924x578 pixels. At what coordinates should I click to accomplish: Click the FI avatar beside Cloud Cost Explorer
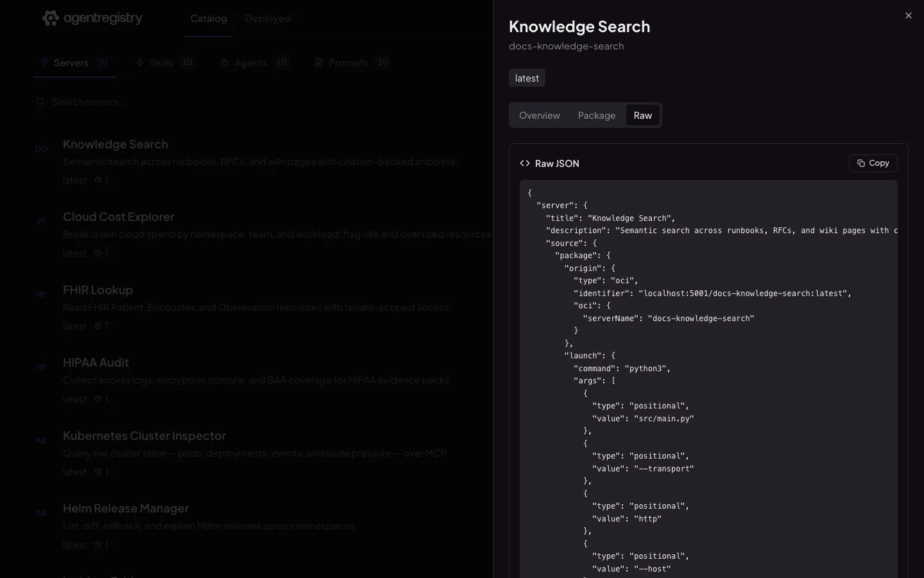point(41,222)
